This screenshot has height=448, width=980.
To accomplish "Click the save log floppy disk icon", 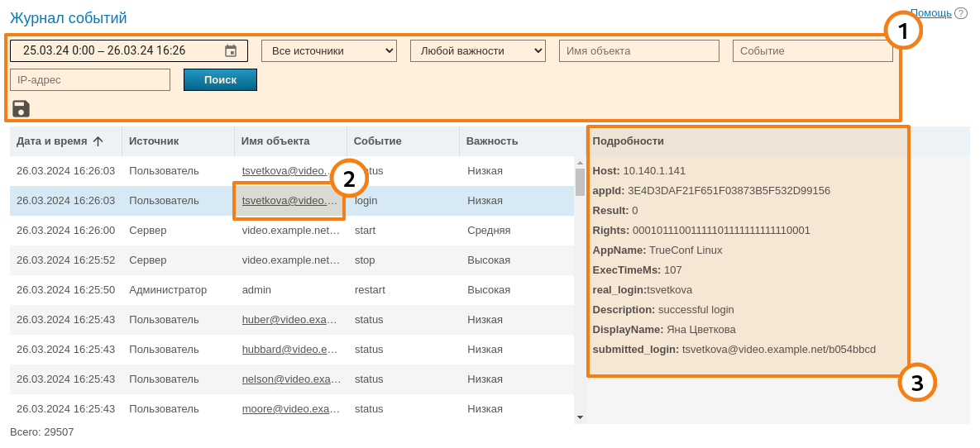I will coord(21,108).
